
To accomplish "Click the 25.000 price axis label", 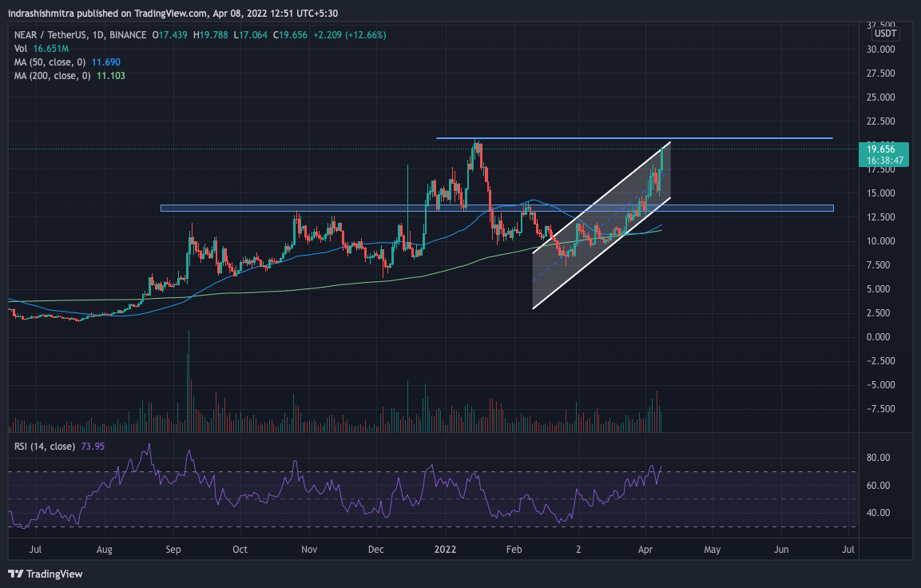I will (883, 97).
